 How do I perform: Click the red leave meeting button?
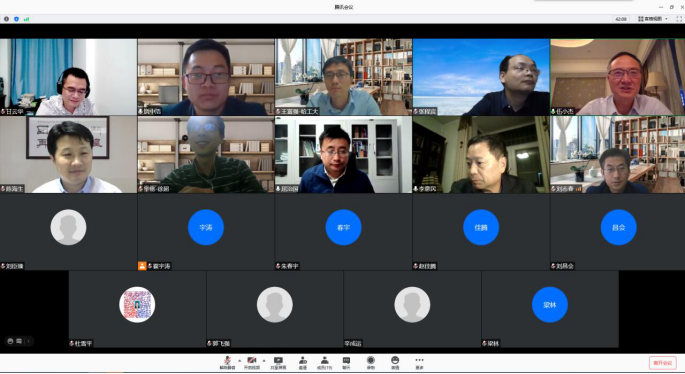pos(663,363)
